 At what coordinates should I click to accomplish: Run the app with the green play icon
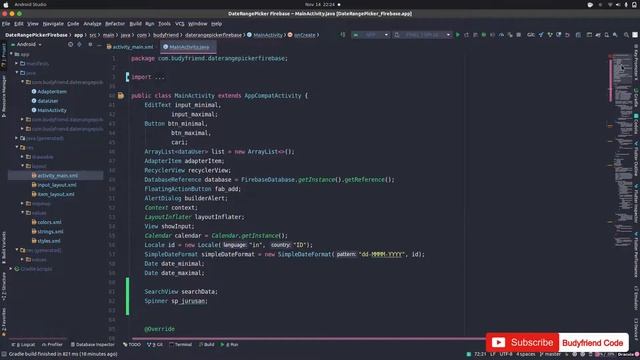tap(458, 35)
